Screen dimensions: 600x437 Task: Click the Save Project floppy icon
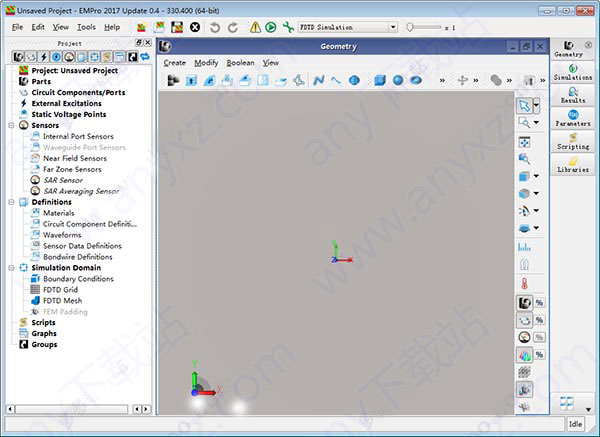[177, 27]
